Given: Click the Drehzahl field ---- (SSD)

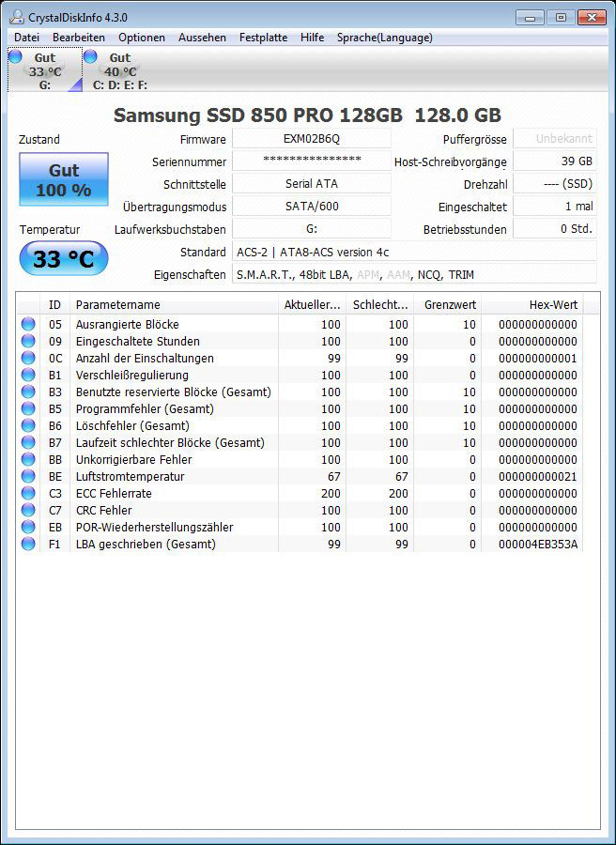Looking at the screenshot, I should 555,184.
